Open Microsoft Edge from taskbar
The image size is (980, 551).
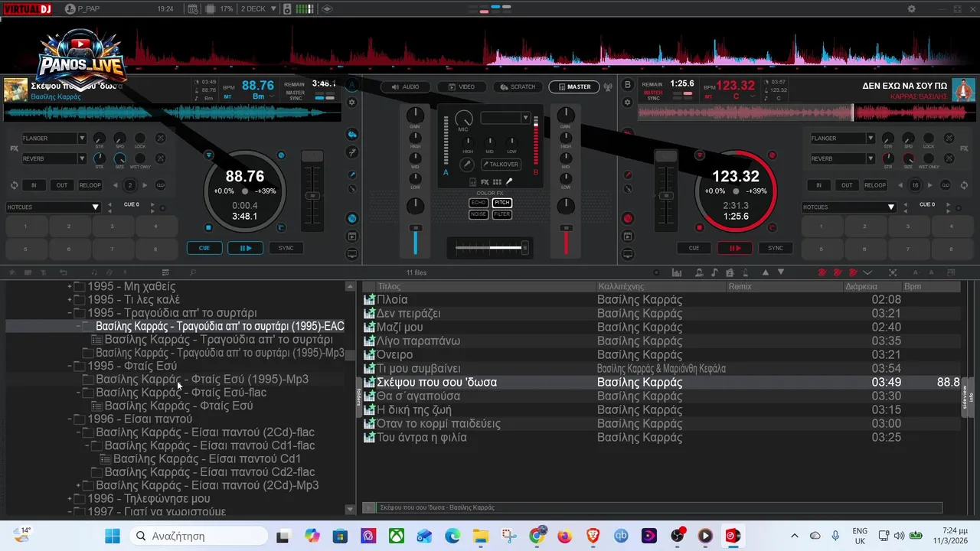point(452,536)
